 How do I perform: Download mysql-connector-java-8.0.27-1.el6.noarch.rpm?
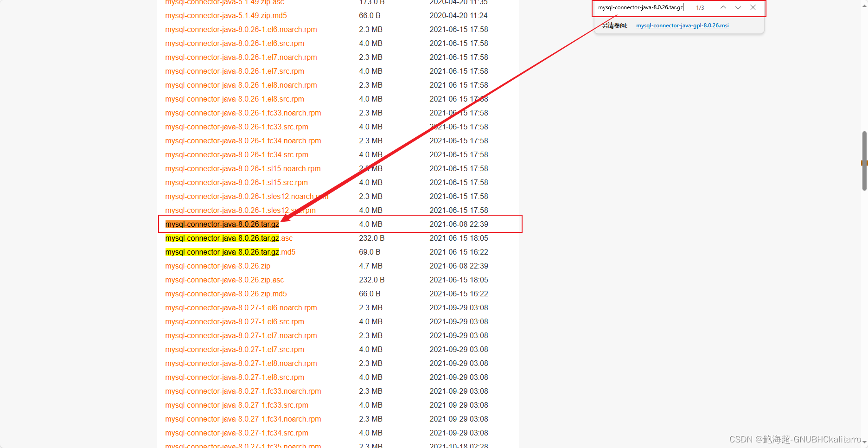pyautogui.click(x=241, y=308)
